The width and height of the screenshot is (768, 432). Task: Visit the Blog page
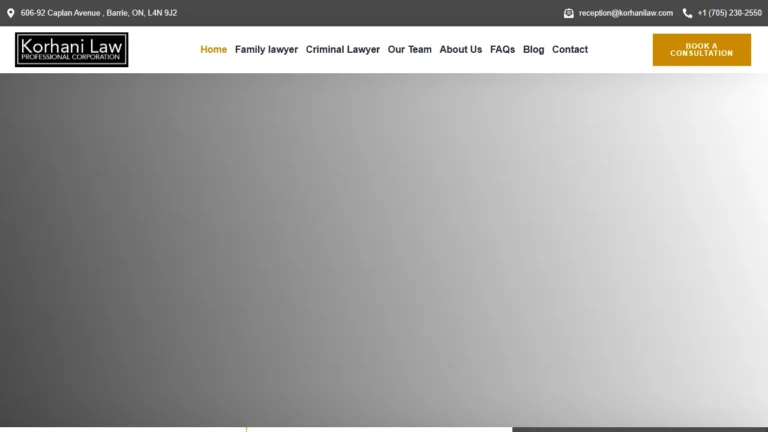tap(533, 49)
